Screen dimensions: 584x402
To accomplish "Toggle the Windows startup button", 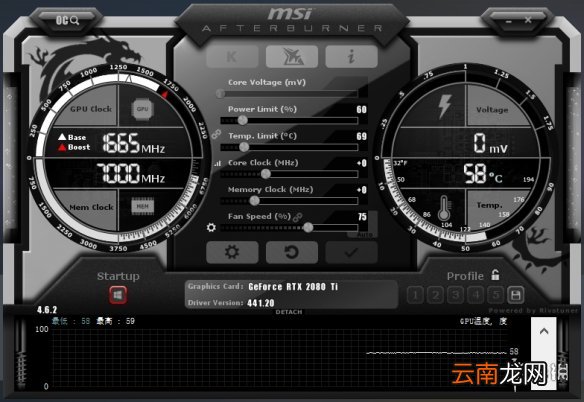I will click(x=118, y=295).
